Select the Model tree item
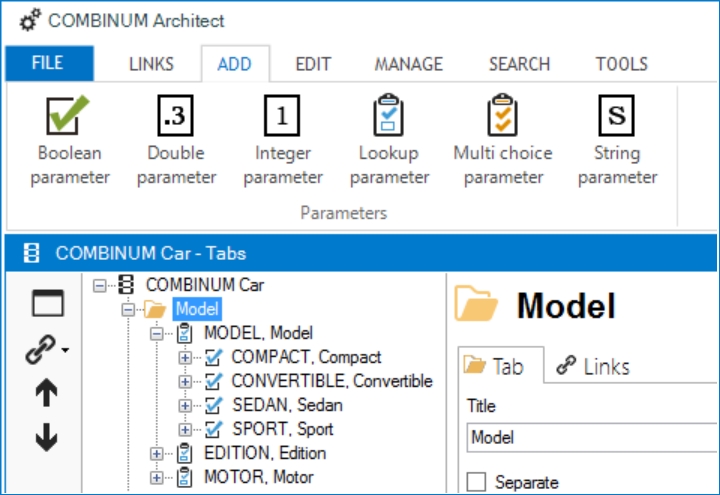720x495 pixels. click(197, 309)
